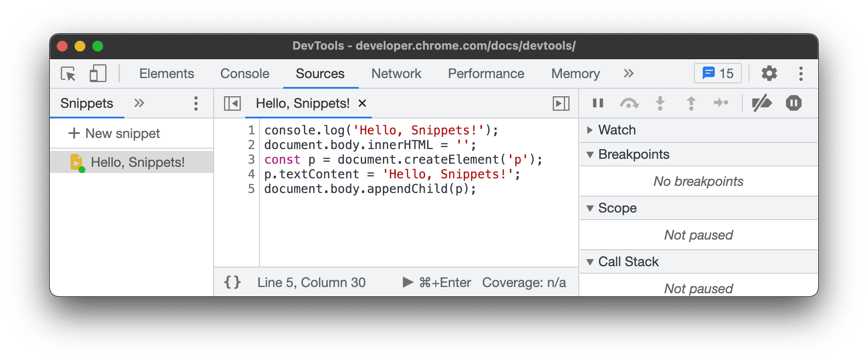868x362 pixels.
Task: Toggle pause on exceptions button
Action: click(793, 103)
